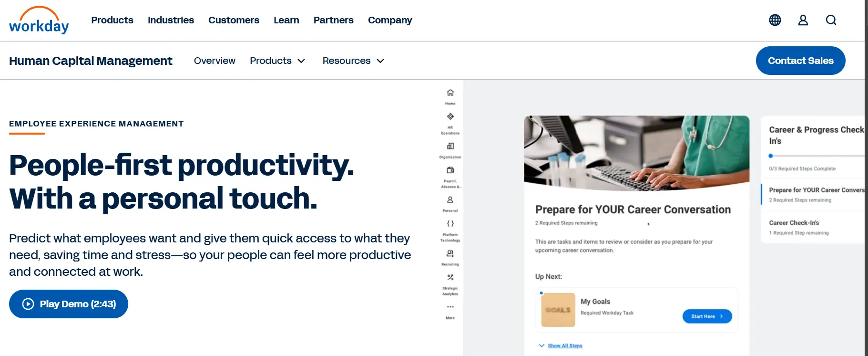Click the search magnifier icon
The height and width of the screenshot is (356, 868).
pos(831,20)
